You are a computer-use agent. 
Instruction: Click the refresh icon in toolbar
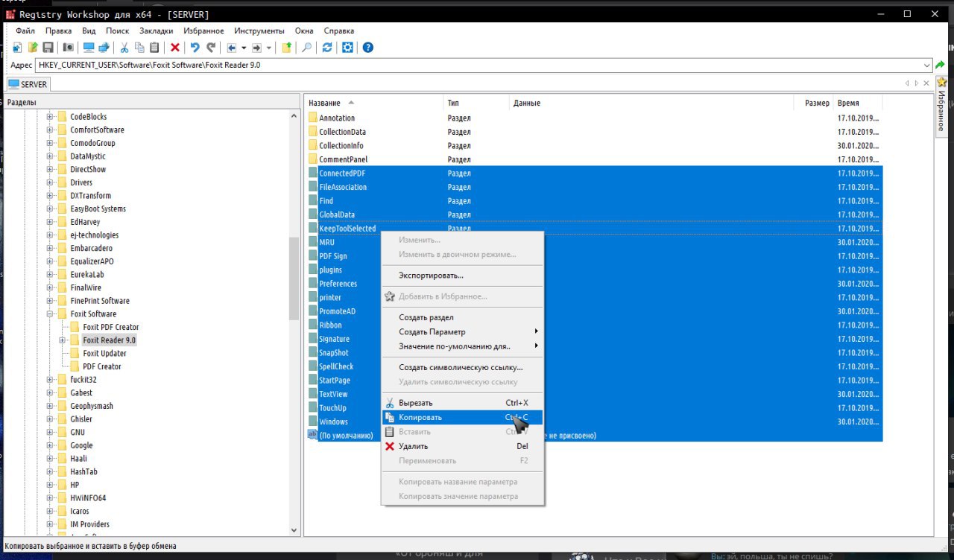click(x=327, y=48)
